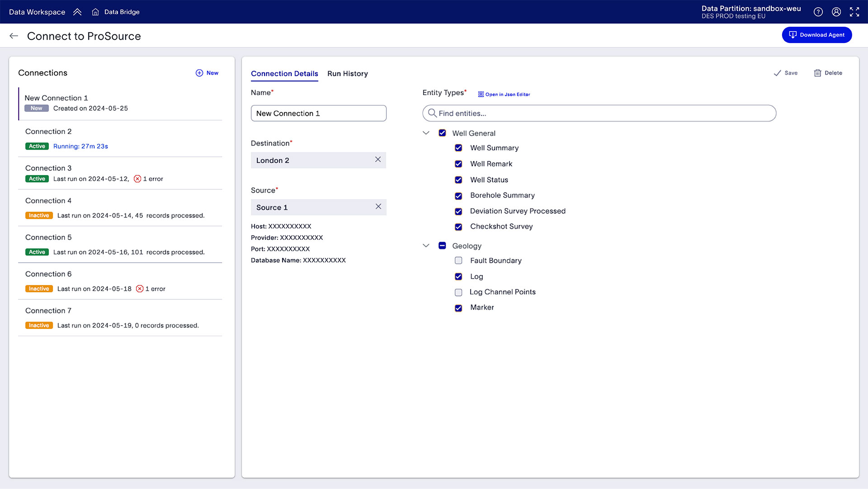This screenshot has width=868, height=489.
Task: Click the Active badge on Connection 2
Action: pyautogui.click(x=37, y=146)
